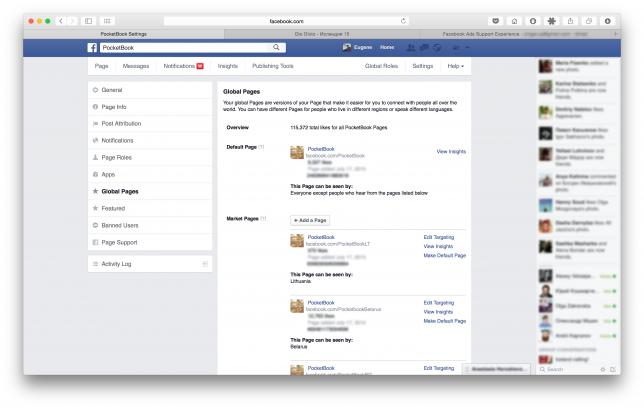Open the Top Sites grid icon
644x408 pixels.
coord(107,21)
